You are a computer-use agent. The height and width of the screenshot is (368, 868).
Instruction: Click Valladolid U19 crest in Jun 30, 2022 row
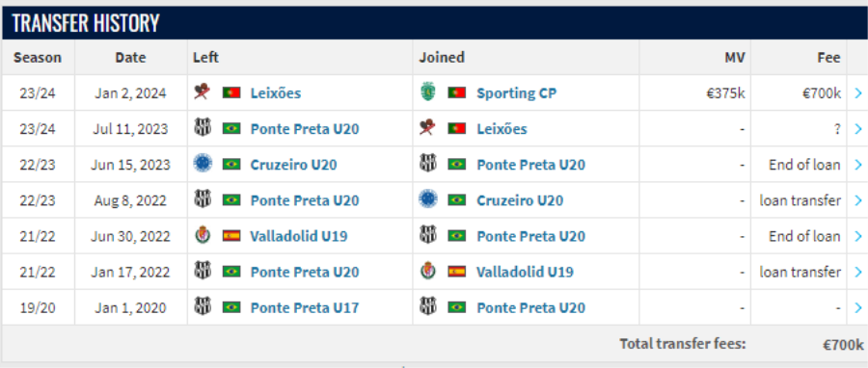(203, 235)
